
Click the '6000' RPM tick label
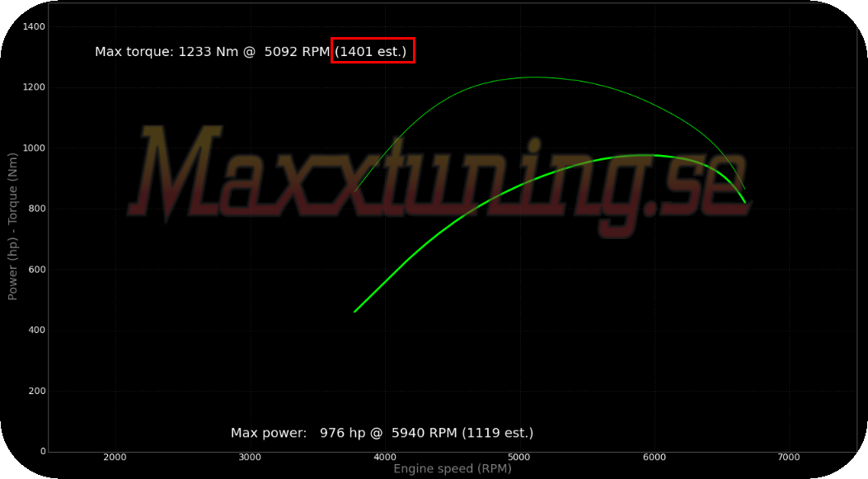(655, 458)
